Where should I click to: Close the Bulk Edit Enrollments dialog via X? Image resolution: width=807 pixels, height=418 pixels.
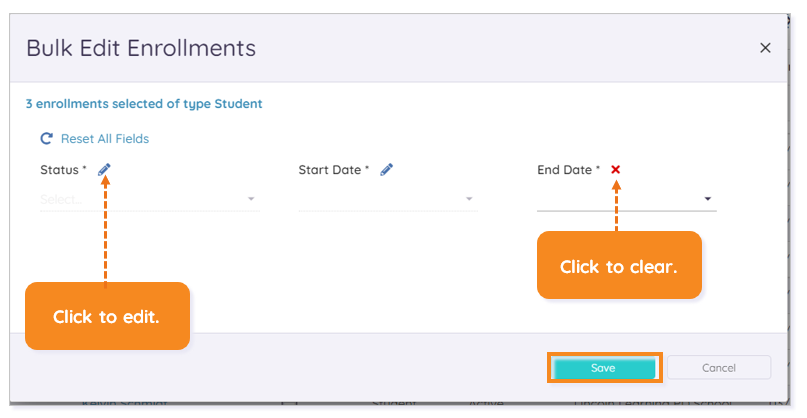click(765, 48)
